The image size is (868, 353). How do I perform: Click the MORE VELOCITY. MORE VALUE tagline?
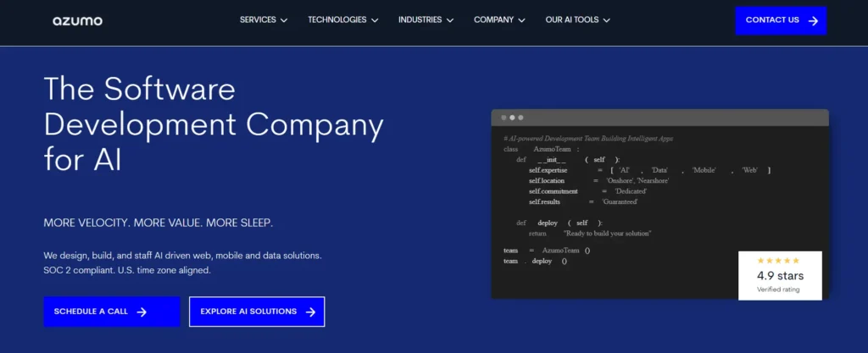[159, 223]
